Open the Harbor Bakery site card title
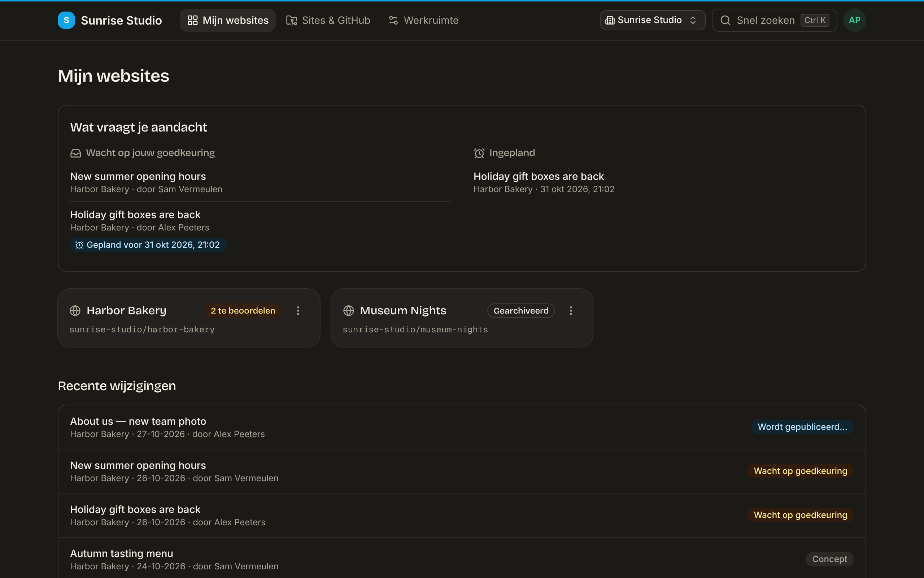Screen dimensions: 924x578 click(x=126, y=310)
